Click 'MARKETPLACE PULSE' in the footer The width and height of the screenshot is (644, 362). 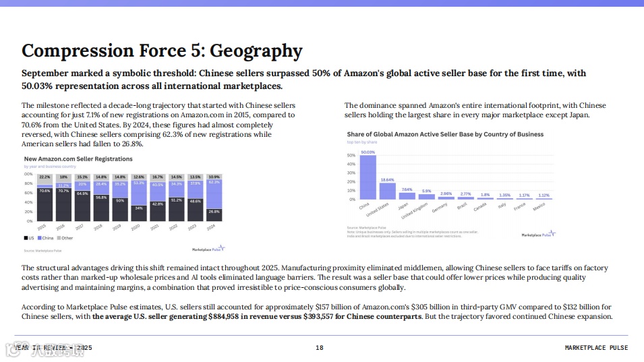pos(596,348)
